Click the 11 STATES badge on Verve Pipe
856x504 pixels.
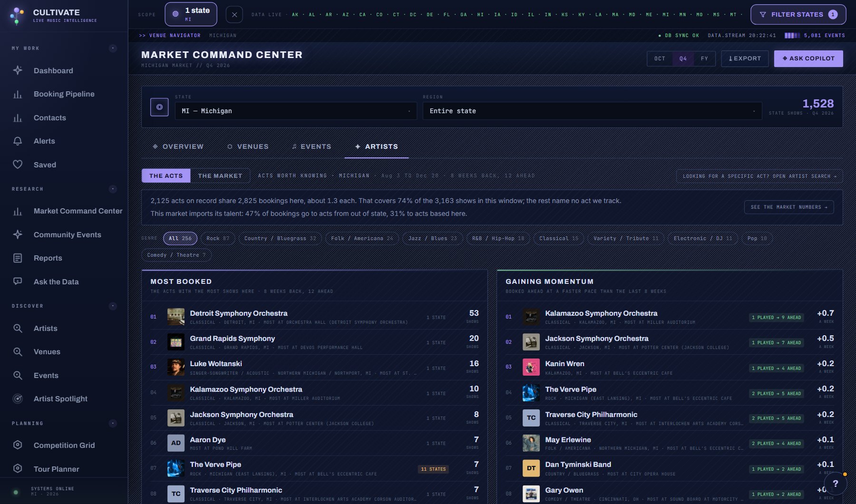click(433, 469)
